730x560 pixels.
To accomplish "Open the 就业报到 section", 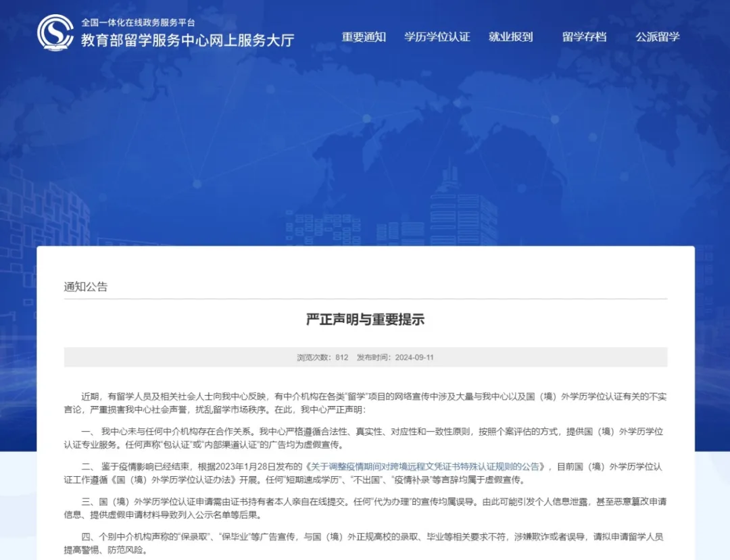I will pos(512,37).
